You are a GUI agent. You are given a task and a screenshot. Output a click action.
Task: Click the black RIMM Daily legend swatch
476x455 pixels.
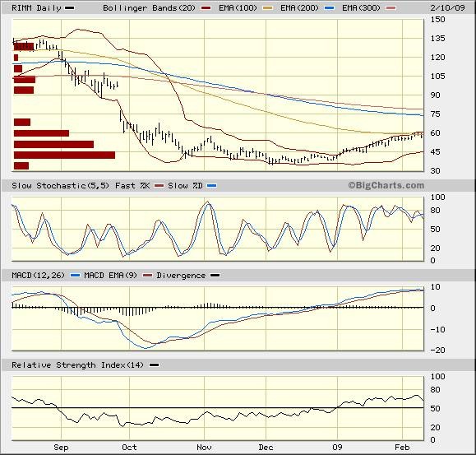70,8
